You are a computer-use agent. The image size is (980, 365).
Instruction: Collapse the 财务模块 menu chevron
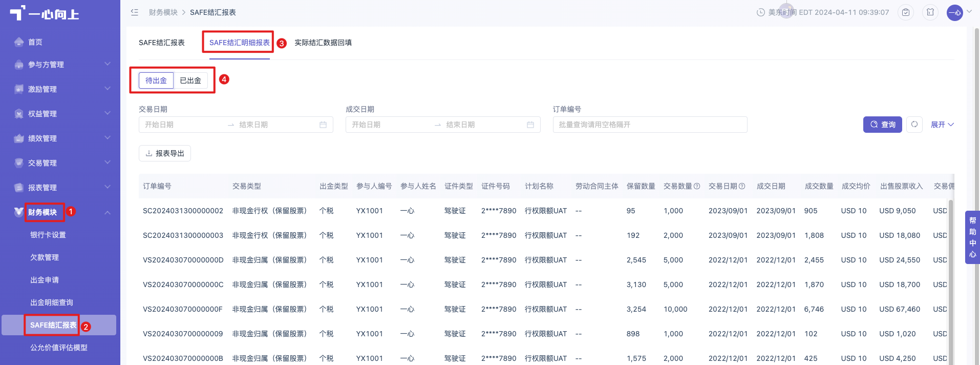pos(108,212)
